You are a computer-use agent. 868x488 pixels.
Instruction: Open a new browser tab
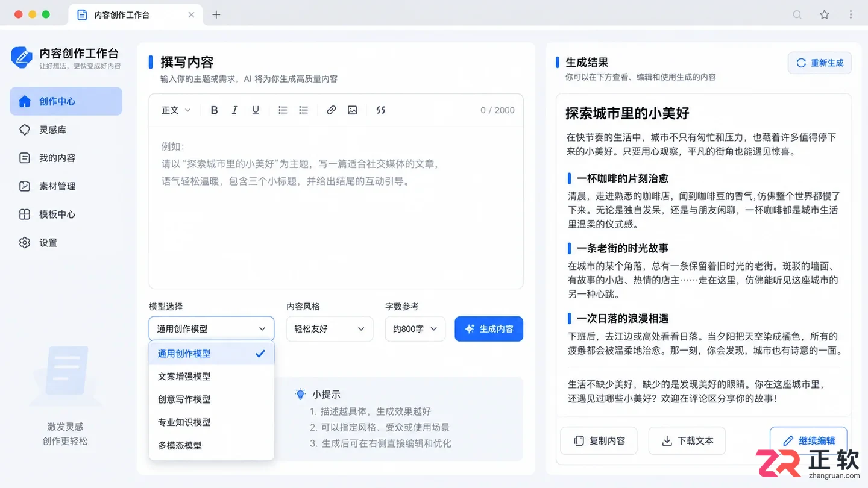point(216,15)
